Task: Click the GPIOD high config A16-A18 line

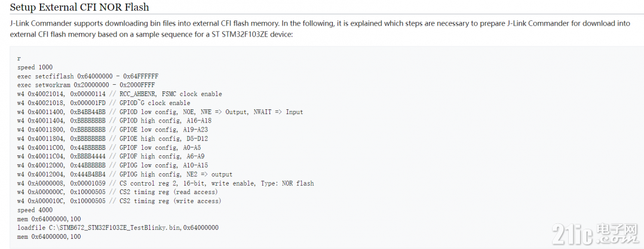Action: pyautogui.click(x=114, y=121)
